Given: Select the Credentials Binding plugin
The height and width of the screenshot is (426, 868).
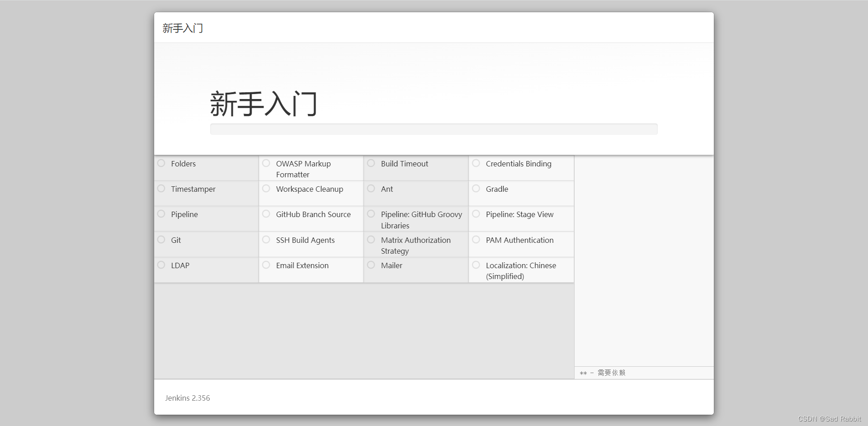Looking at the screenshot, I should point(476,163).
